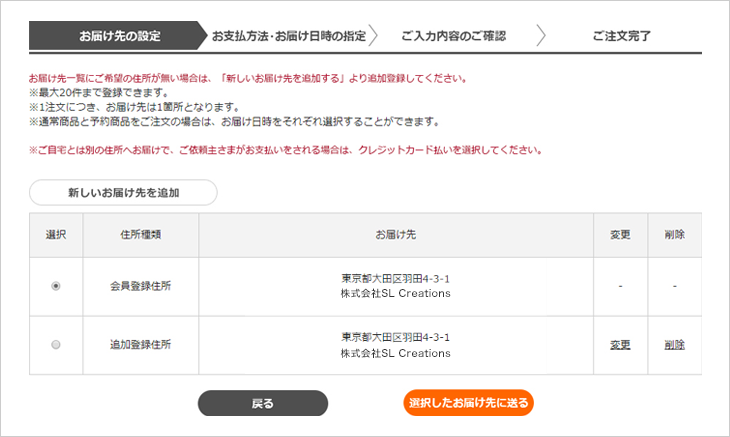Click the 新しいお届け先を追加 button
Image resolution: width=730 pixels, height=437 pixels.
coord(123,192)
